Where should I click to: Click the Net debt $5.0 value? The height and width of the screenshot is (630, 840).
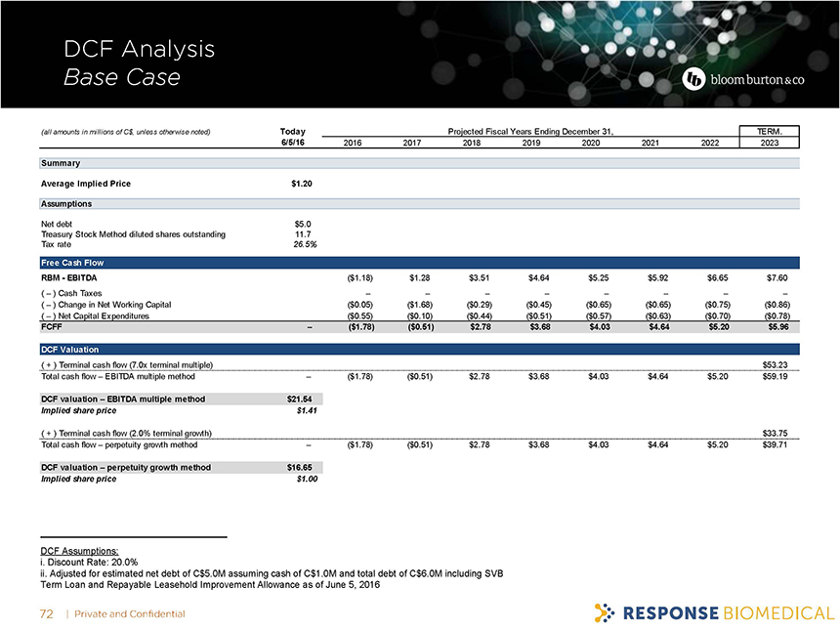click(x=303, y=224)
